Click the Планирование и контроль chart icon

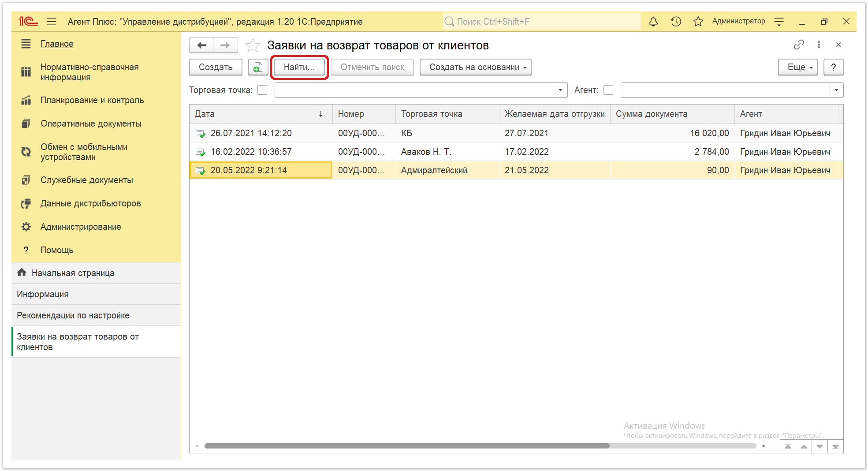tap(26, 100)
